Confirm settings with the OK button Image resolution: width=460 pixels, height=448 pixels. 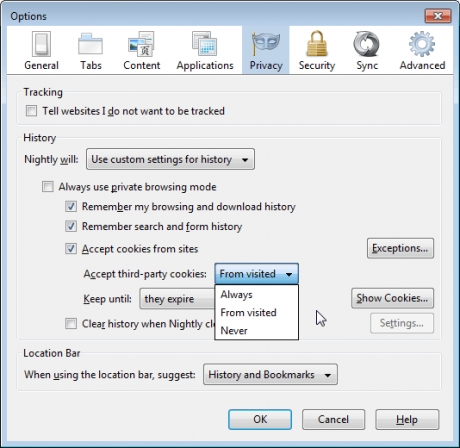tap(260, 419)
